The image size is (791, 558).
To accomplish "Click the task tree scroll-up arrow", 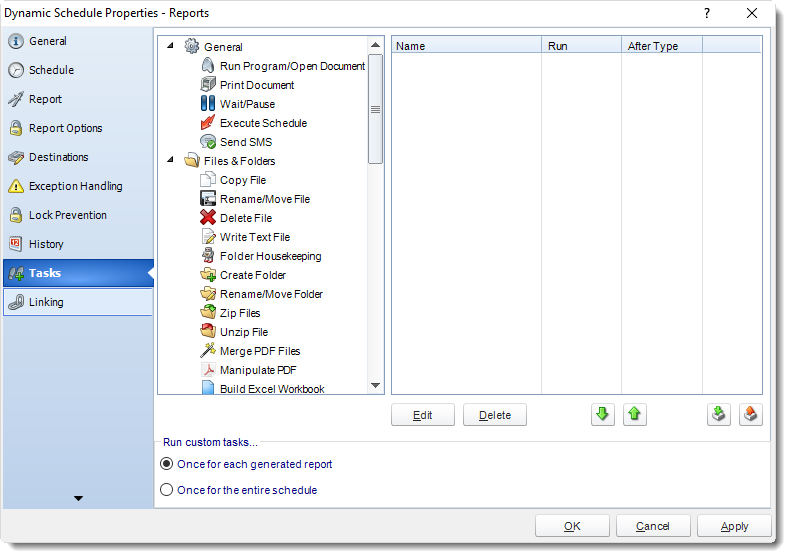I will pos(375,45).
